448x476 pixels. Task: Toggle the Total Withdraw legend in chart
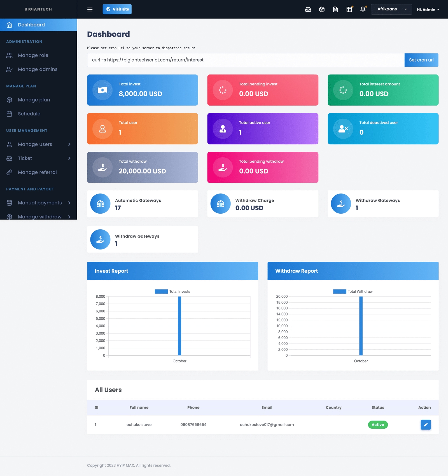(353, 291)
